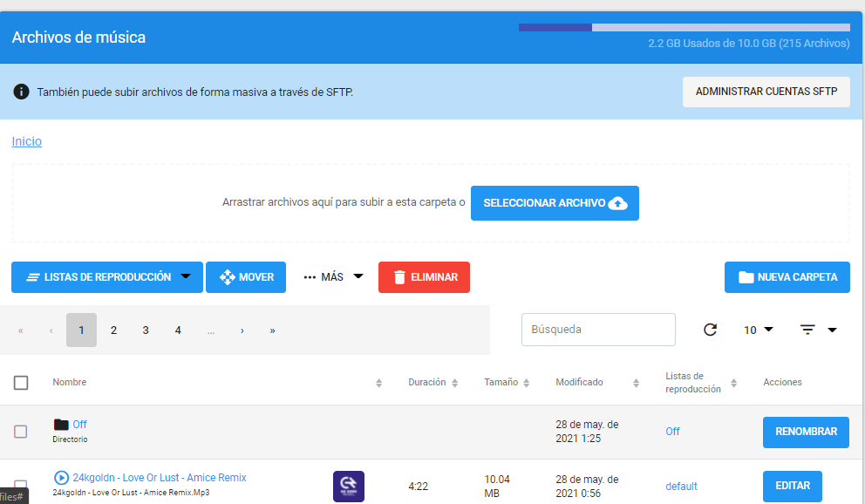Click the info icon in the SFTP notice
The width and height of the screenshot is (865, 504).
[21, 92]
